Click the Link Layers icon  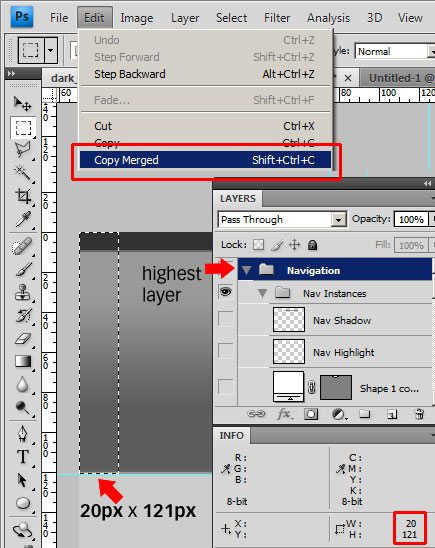coord(256,414)
